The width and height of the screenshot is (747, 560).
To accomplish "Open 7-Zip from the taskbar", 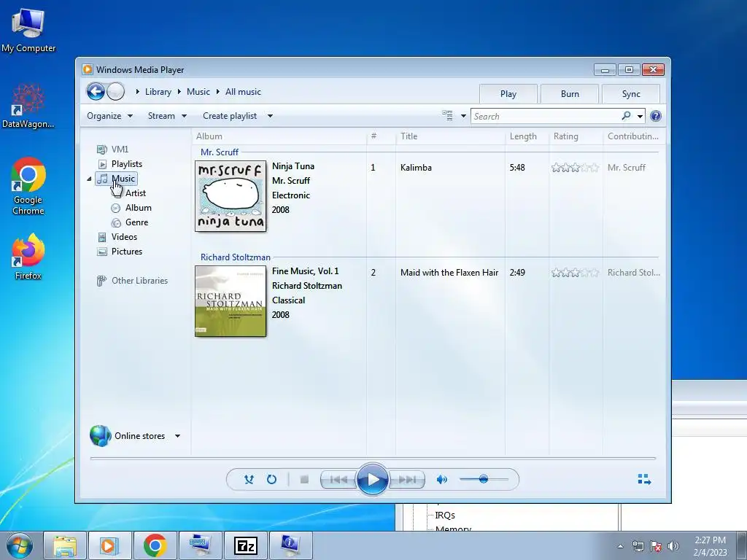I will coord(246,545).
